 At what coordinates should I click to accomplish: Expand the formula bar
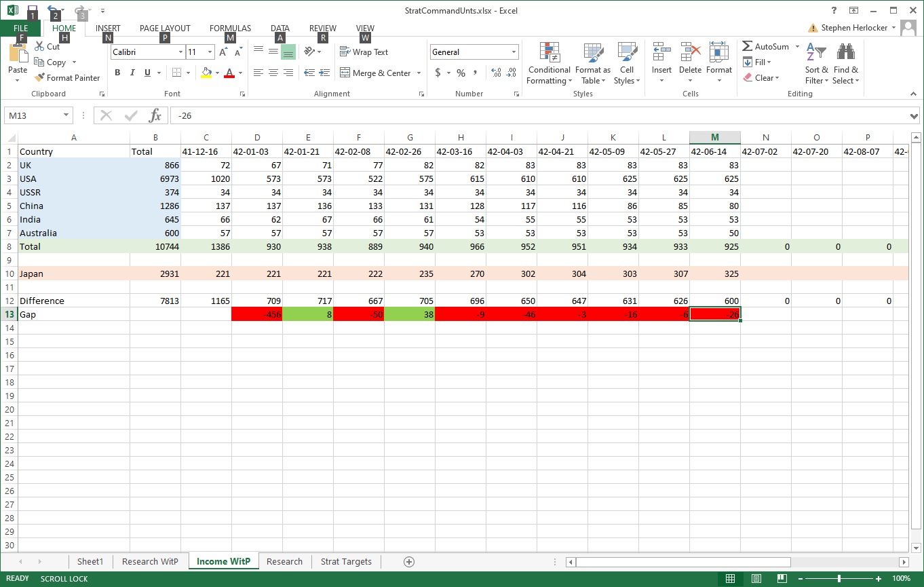(x=914, y=116)
